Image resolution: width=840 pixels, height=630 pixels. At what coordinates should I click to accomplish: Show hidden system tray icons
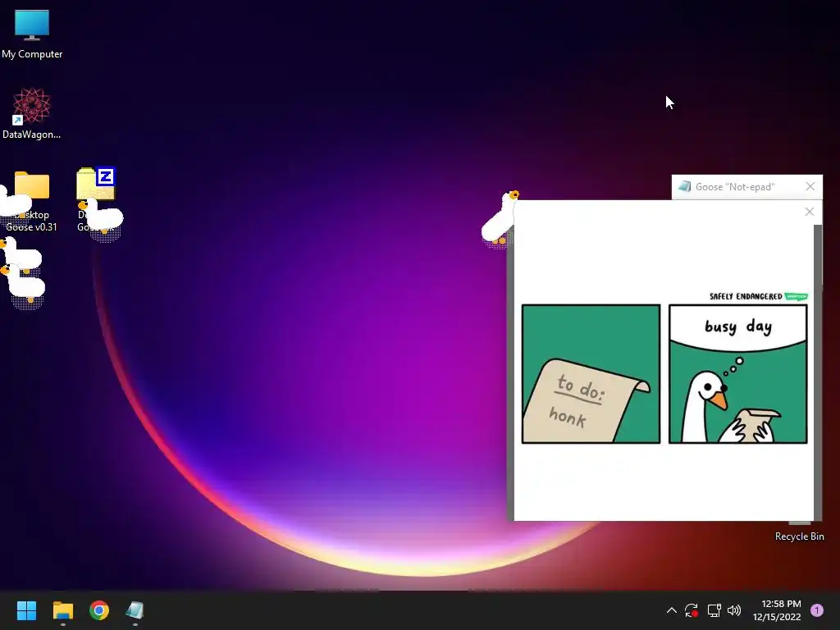click(671, 610)
